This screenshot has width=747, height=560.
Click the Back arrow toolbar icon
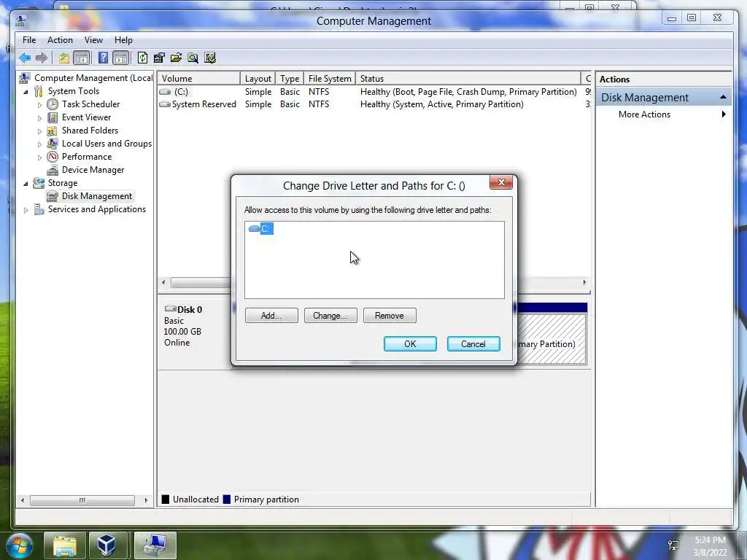coord(25,58)
